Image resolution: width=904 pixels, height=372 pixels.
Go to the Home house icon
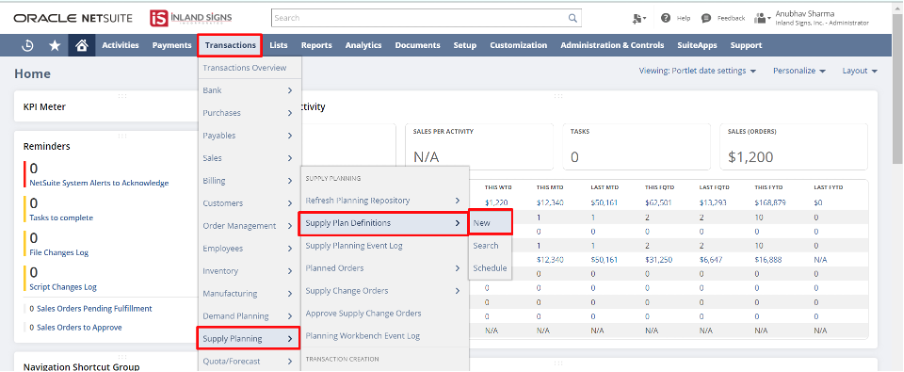[x=81, y=46]
